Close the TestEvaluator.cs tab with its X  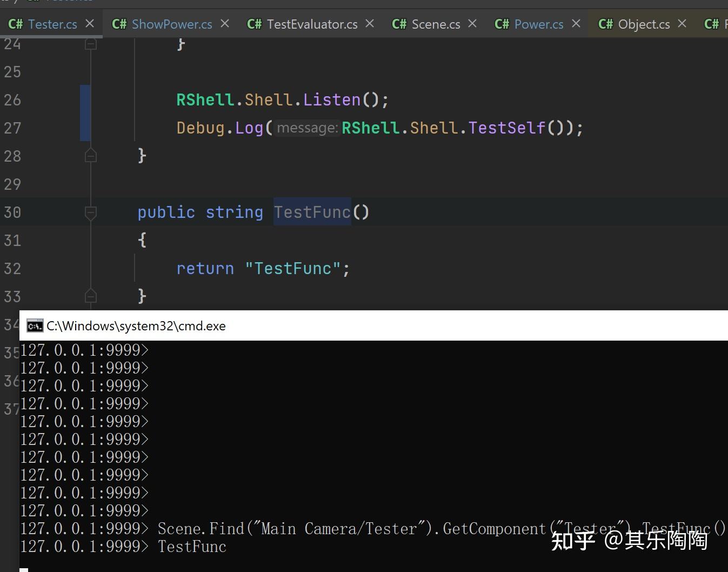pos(369,24)
